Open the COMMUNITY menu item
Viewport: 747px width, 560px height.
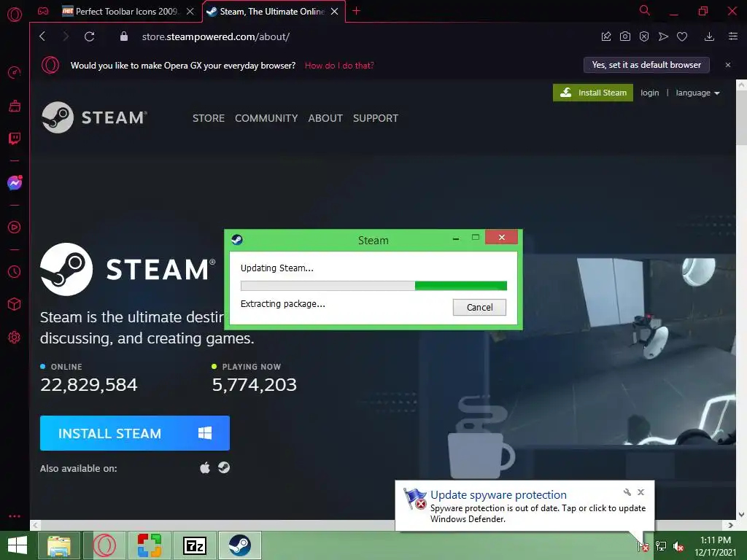click(x=266, y=118)
